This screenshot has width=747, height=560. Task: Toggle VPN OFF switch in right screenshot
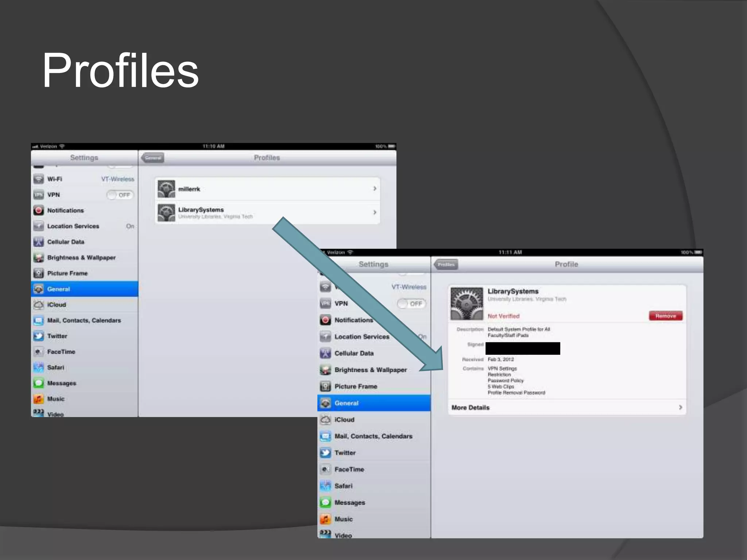[x=411, y=304]
